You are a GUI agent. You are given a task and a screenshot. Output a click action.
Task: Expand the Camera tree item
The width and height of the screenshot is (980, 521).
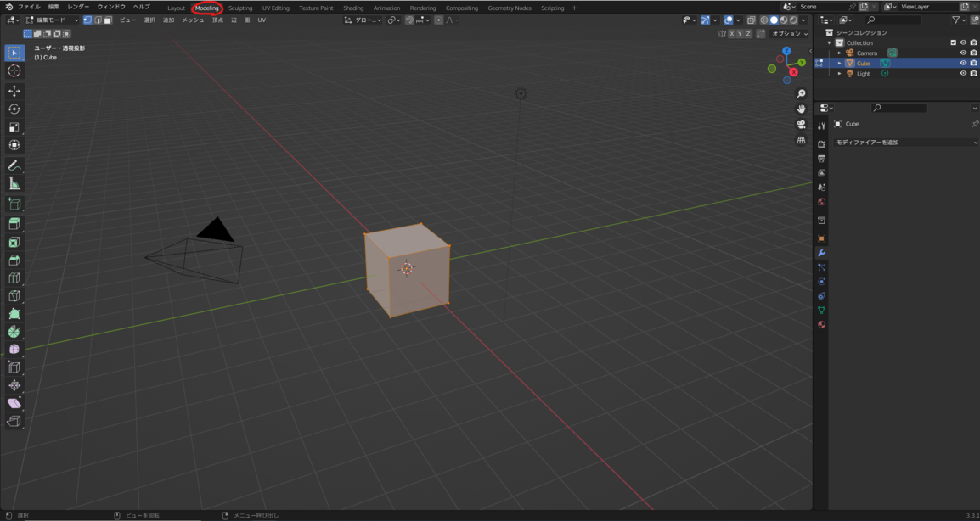pyautogui.click(x=839, y=53)
